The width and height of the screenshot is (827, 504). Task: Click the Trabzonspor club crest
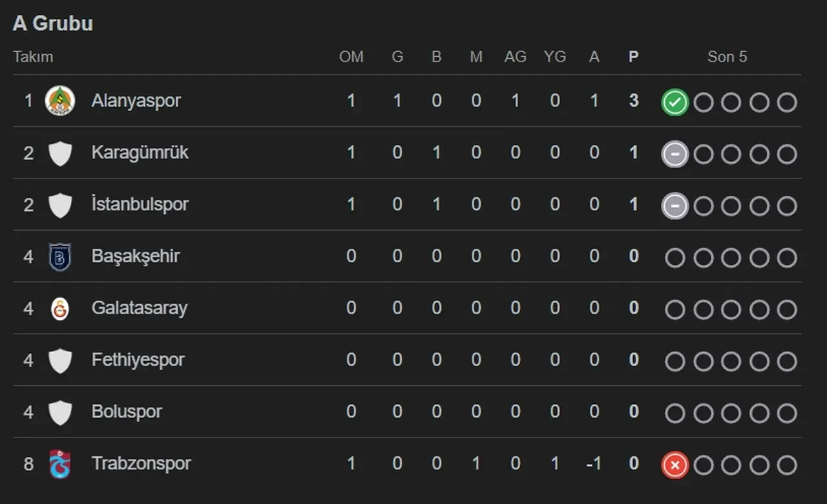tap(60, 464)
